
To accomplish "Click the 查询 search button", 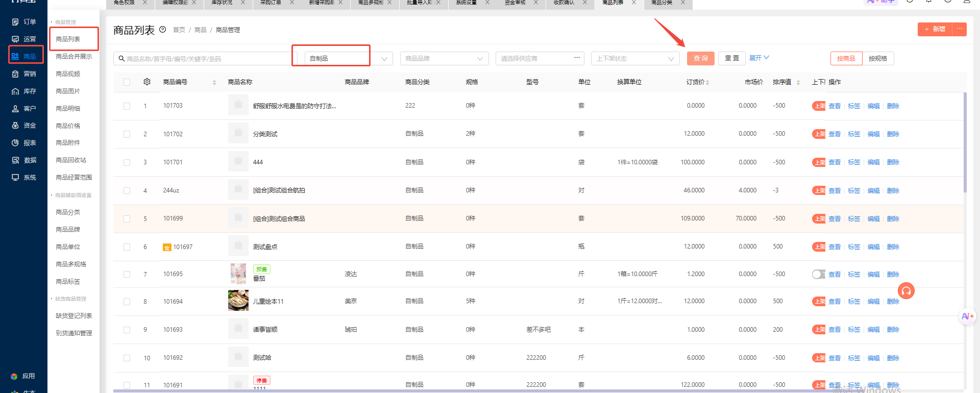I will 700,58.
